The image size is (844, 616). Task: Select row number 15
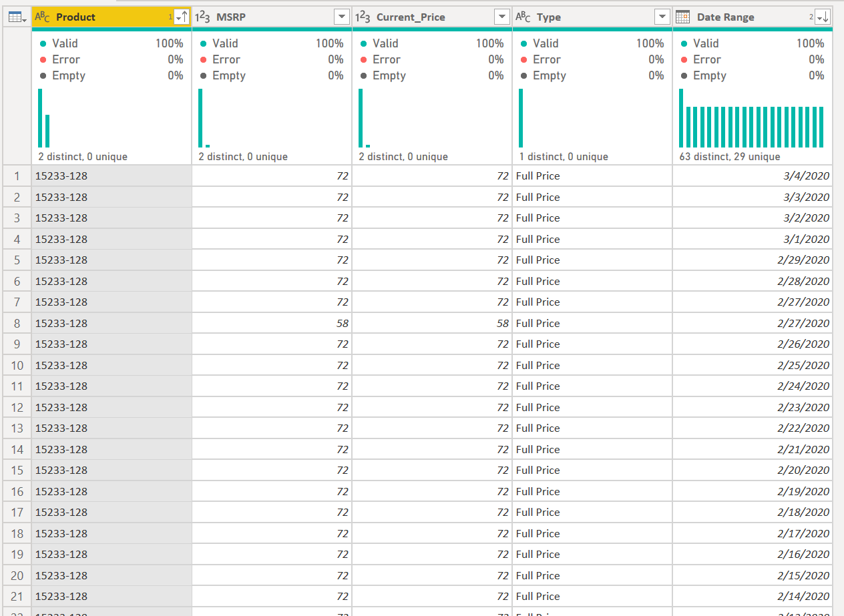click(17, 471)
